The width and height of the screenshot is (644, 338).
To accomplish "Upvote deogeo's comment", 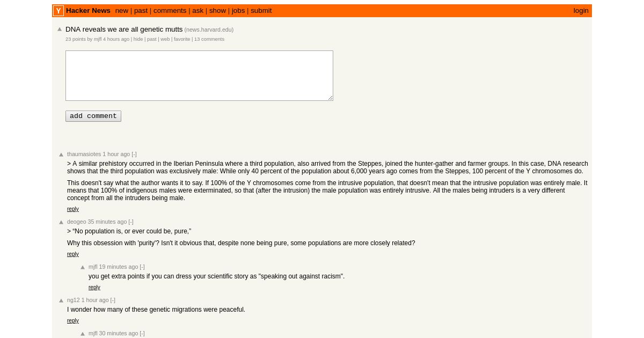I will (x=61, y=222).
